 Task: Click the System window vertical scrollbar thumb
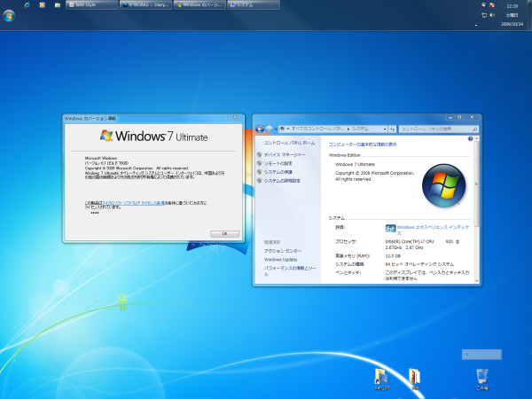(477, 184)
